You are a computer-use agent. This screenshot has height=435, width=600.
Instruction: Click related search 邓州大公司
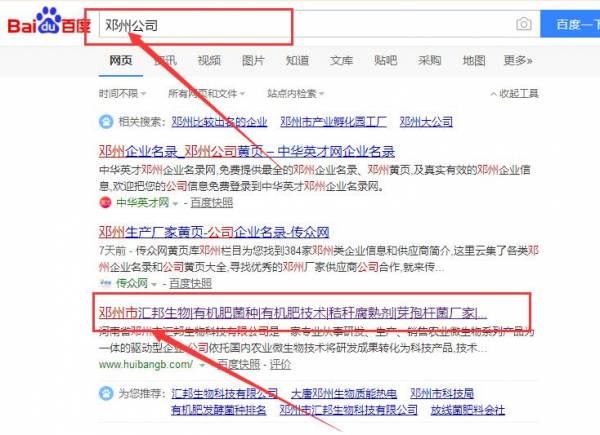click(x=425, y=122)
